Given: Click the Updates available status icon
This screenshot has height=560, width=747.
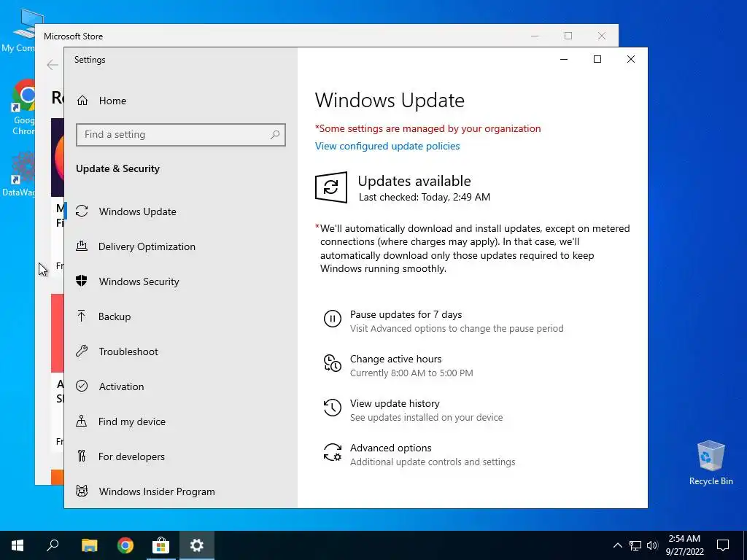Looking at the screenshot, I should pos(331,187).
